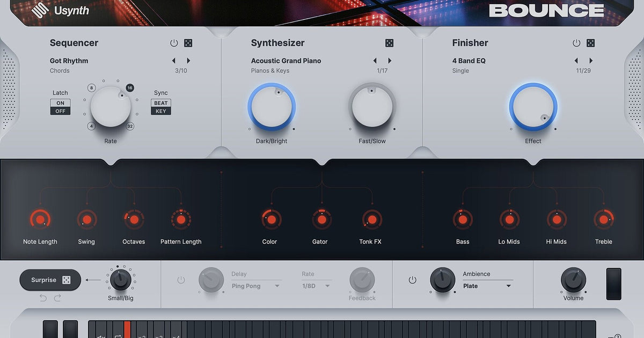Click the 'Pianos & Keys' category text
Screen dimensions: 644x338
click(x=270, y=71)
